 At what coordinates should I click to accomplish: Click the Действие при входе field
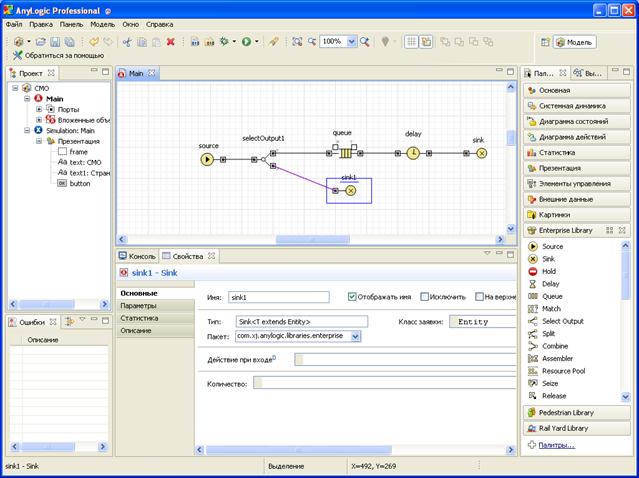(x=405, y=360)
